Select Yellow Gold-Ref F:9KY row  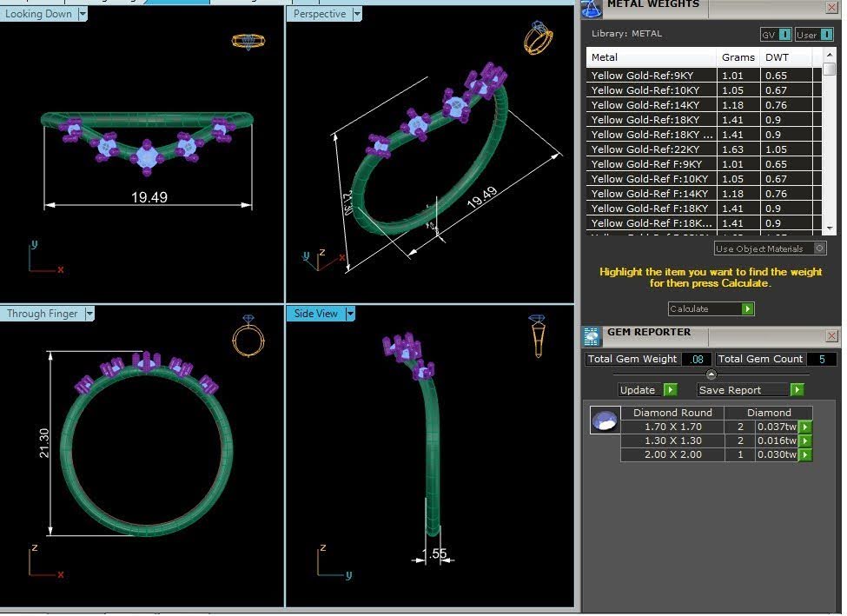click(704, 164)
